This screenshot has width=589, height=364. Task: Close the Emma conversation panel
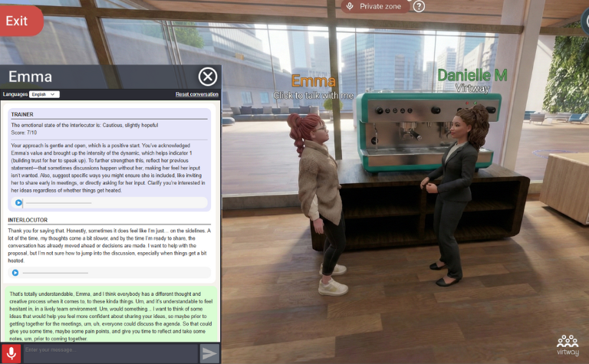point(208,77)
